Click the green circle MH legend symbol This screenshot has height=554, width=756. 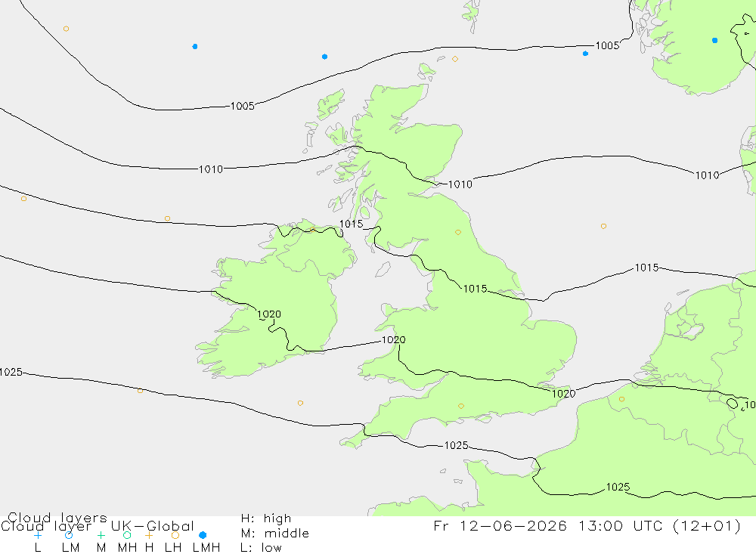point(127,535)
